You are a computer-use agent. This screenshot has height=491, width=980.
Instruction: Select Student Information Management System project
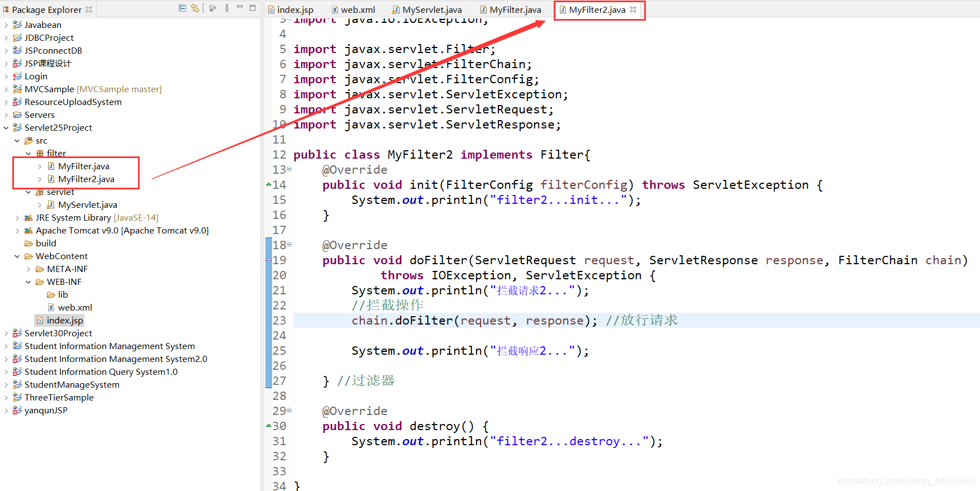click(110, 346)
